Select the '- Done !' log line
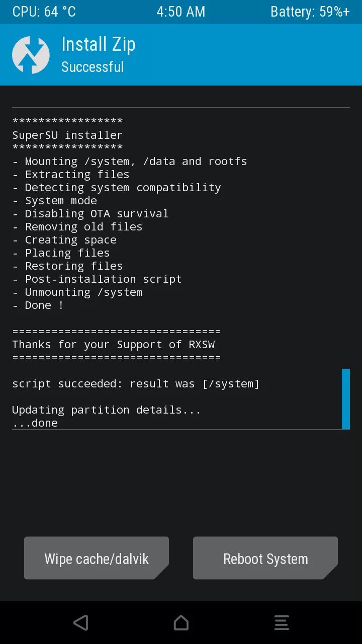 38,305
